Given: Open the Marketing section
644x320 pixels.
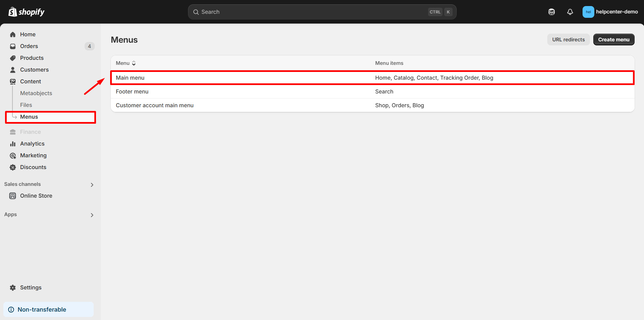Looking at the screenshot, I should [33, 155].
